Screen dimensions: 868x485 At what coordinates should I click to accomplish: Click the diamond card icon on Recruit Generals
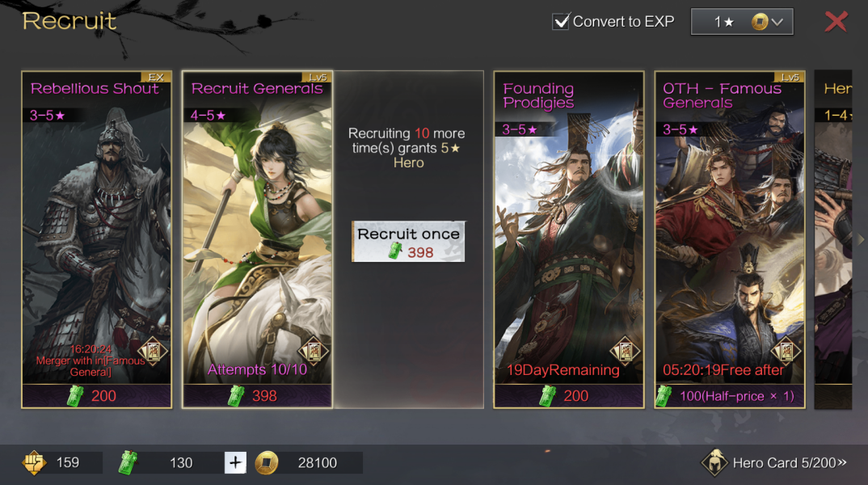click(314, 351)
